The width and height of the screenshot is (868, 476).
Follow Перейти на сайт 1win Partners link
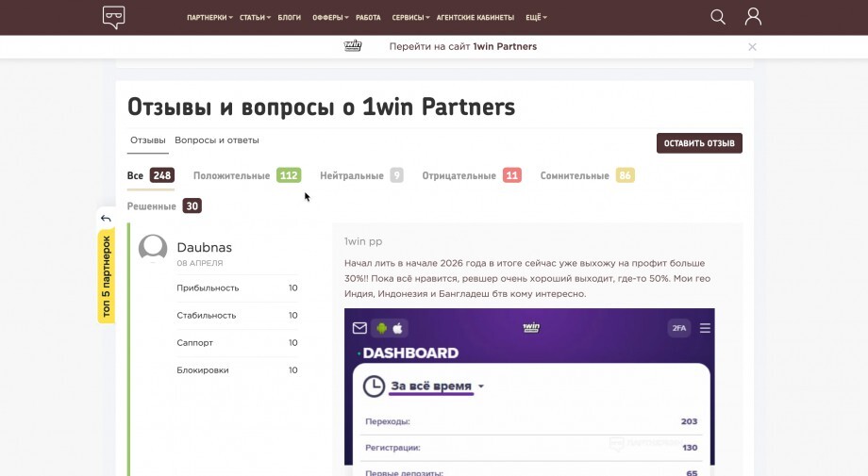[x=462, y=46]
